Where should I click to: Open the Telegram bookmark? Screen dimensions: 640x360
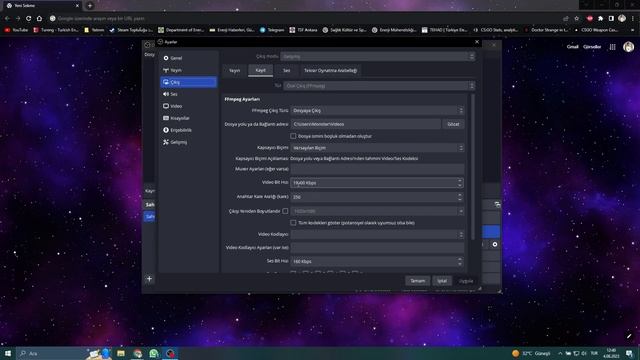[272, 30]
